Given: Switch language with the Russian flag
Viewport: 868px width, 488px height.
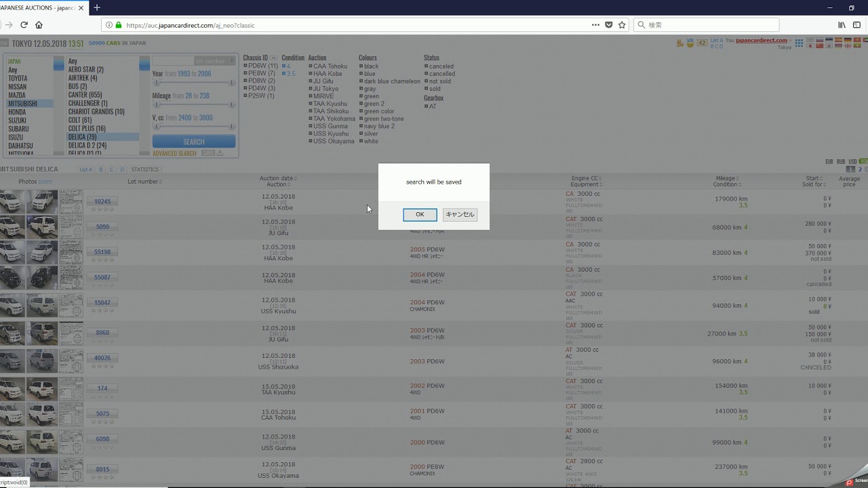Looking at the screenshot, I should click(x=819, y=40).
